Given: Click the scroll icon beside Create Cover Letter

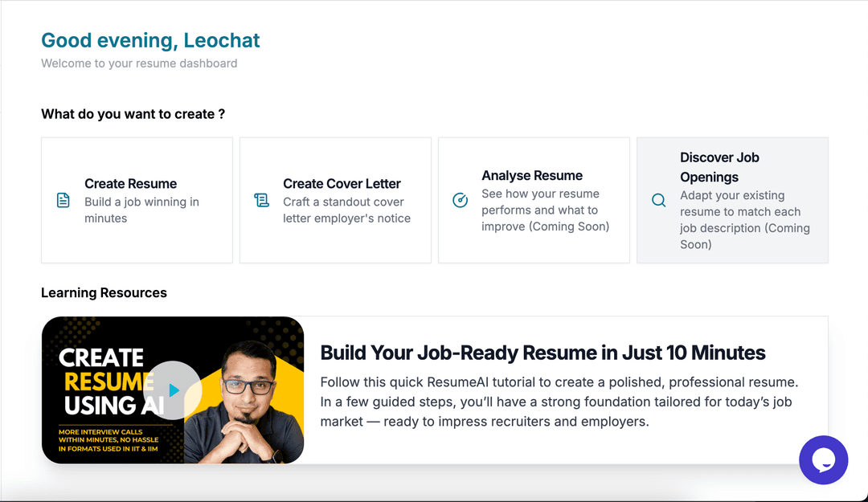Looking at the screenshot, I should click(262, 200).
